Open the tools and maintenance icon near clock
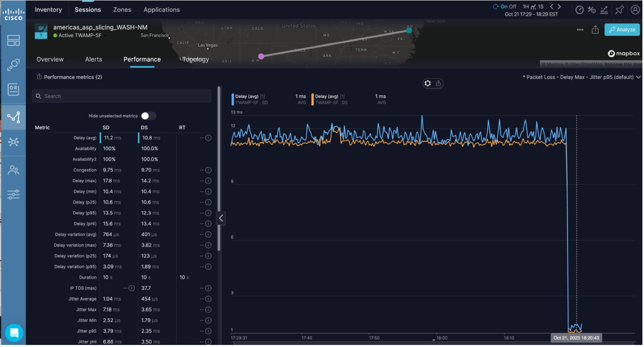644x347 pixels. coord(591,9)
